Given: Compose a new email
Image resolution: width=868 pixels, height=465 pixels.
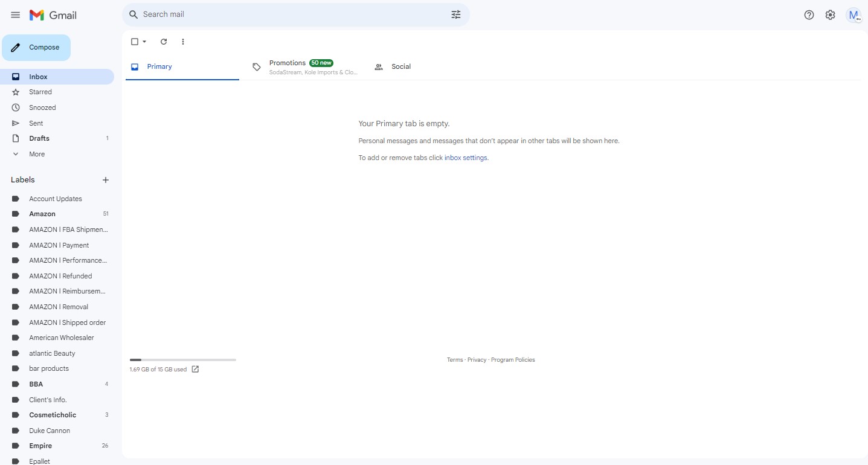Looking at the screenshot, I should coord(36,48).
